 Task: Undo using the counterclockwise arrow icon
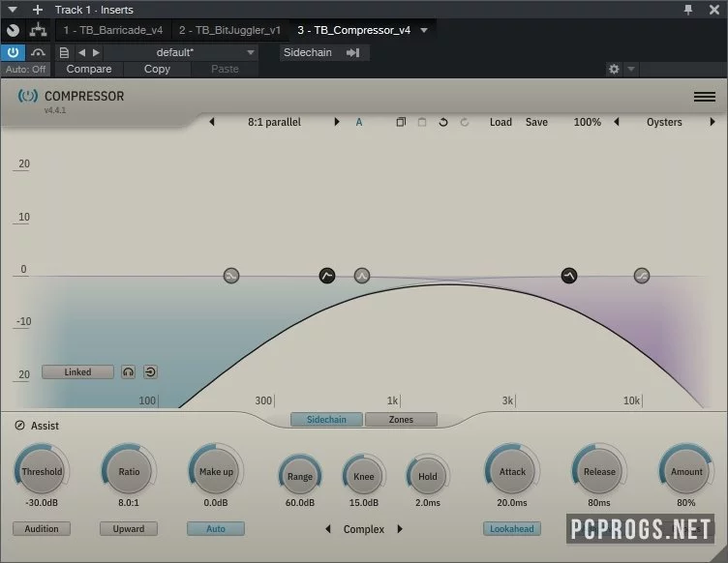[x=443, y=122]
